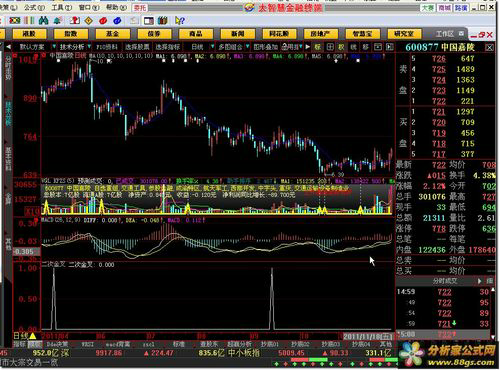Select the 标准 tab in bottom indicator bar

click(179, 344)
